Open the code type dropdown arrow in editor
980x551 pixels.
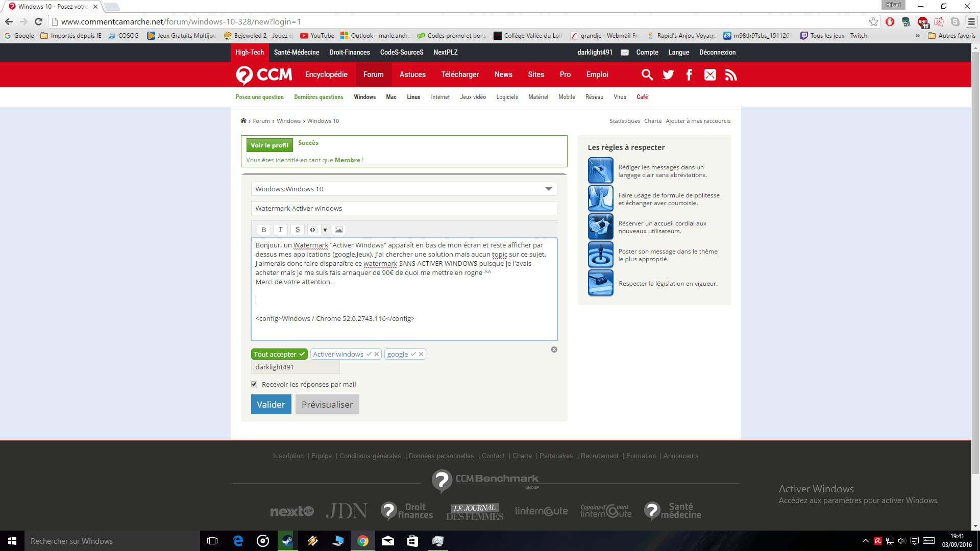pos(325,230)
